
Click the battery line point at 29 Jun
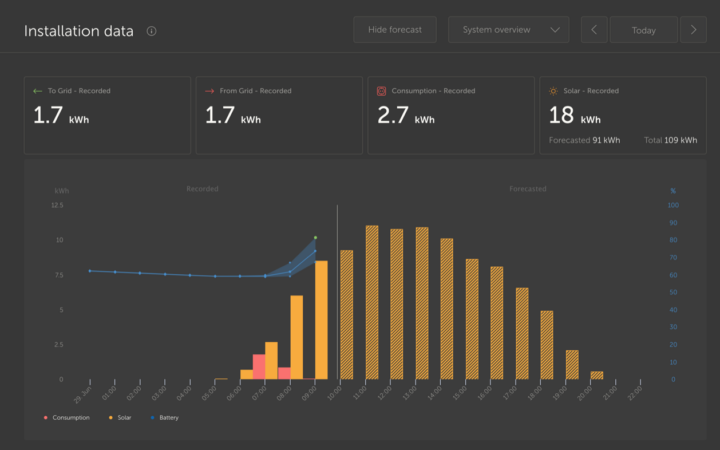point(90,271)
